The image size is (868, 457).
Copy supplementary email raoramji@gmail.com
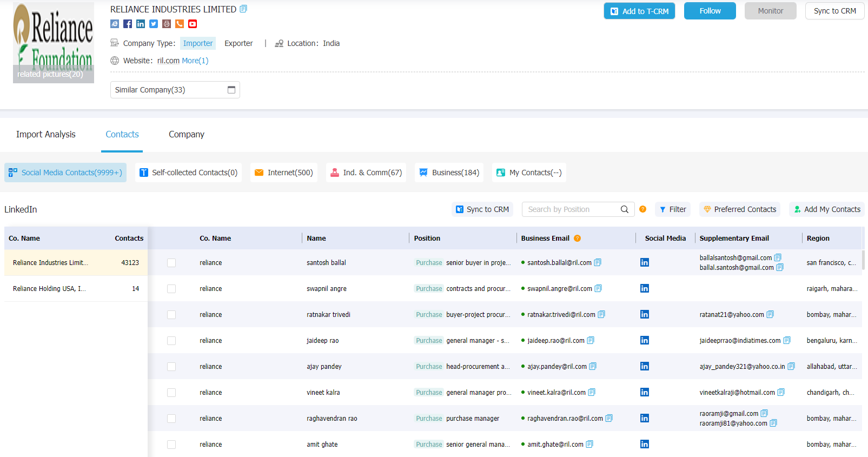[764, 413]
